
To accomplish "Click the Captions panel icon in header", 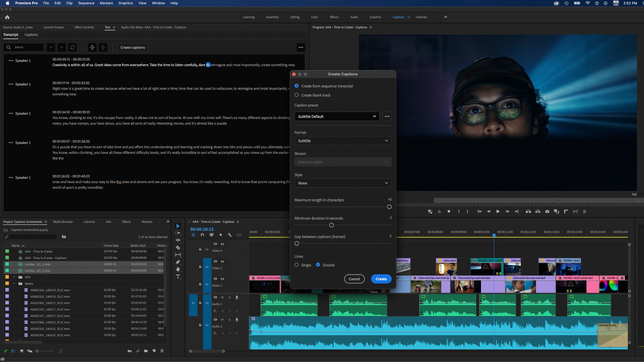I will click(409, 17).
